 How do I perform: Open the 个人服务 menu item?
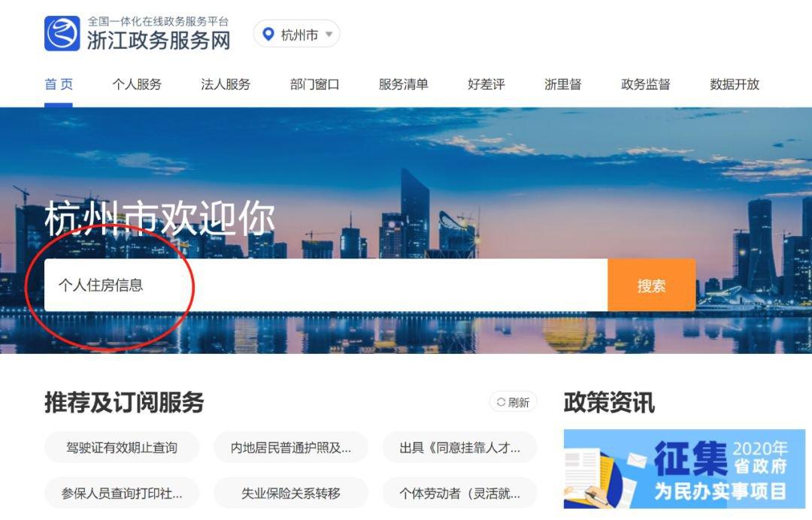point(138,84)
